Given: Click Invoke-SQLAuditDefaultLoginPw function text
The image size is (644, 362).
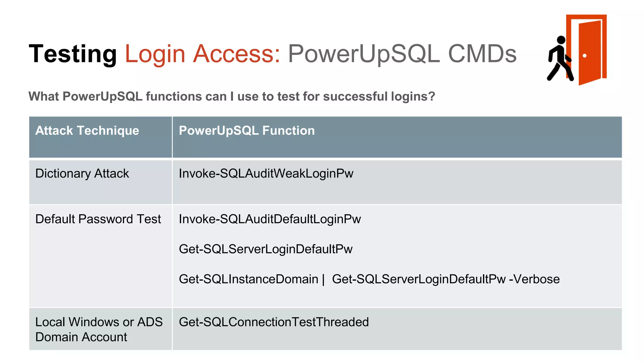Looking at the screenshot, I should pos(269,219).
